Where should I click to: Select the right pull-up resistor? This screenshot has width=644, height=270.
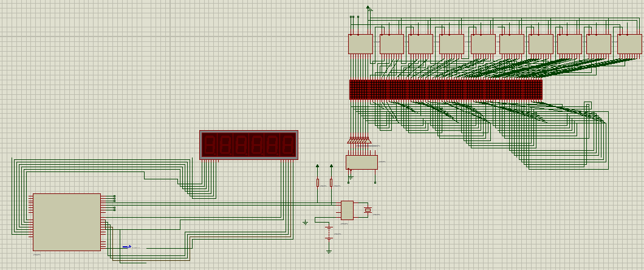click(331, 183)
